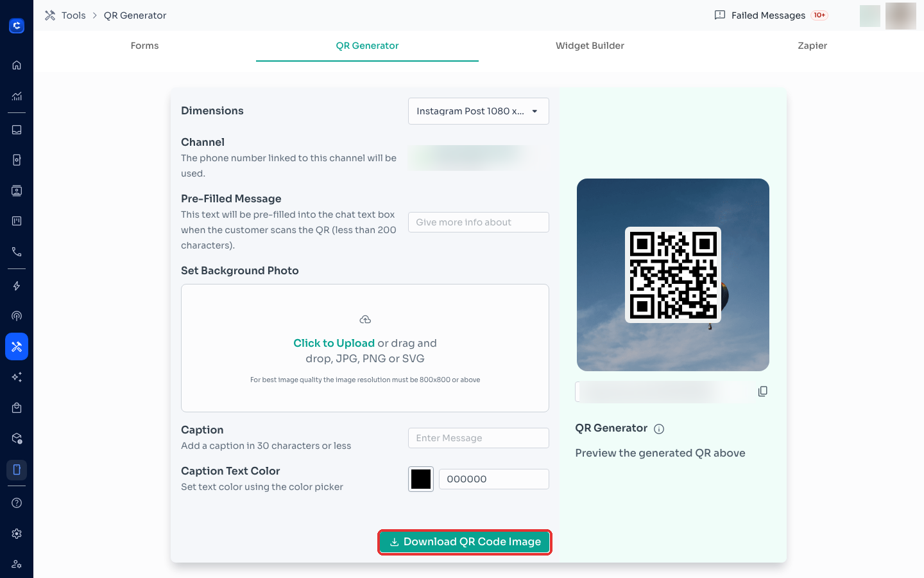Click the highlighted Tools icon in the sidebar
924x578 pixels.
[17, 347]
